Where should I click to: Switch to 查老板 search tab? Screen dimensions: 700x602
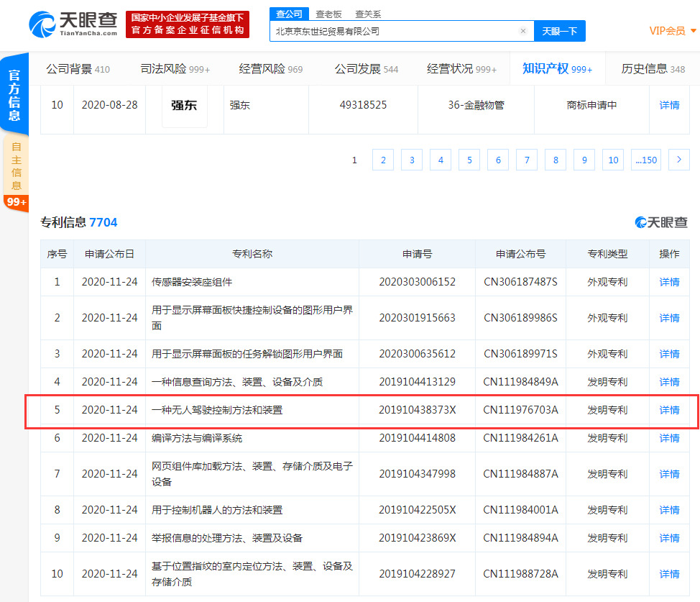[x=328, y=14]
